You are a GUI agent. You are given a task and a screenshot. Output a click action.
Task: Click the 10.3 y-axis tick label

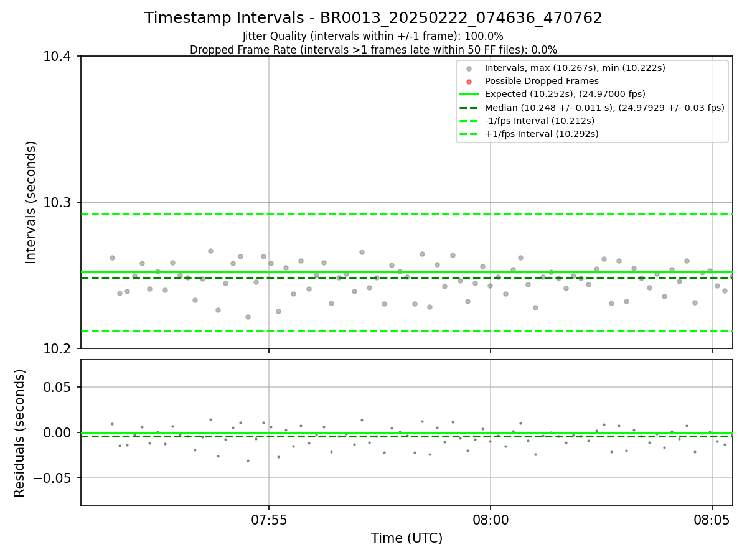[57, 203]
